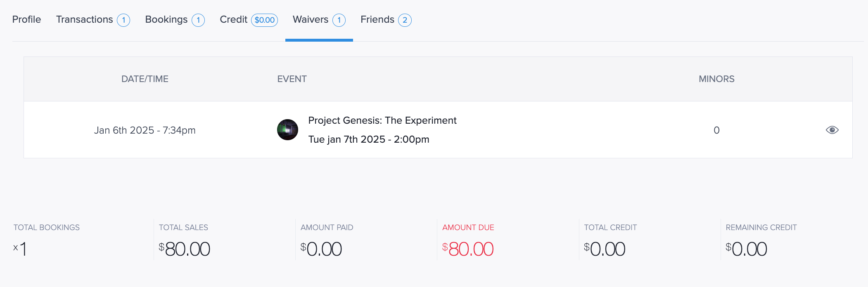Click the MINORS column header
Screen dimensions: 868x287
tap(716, 79)
